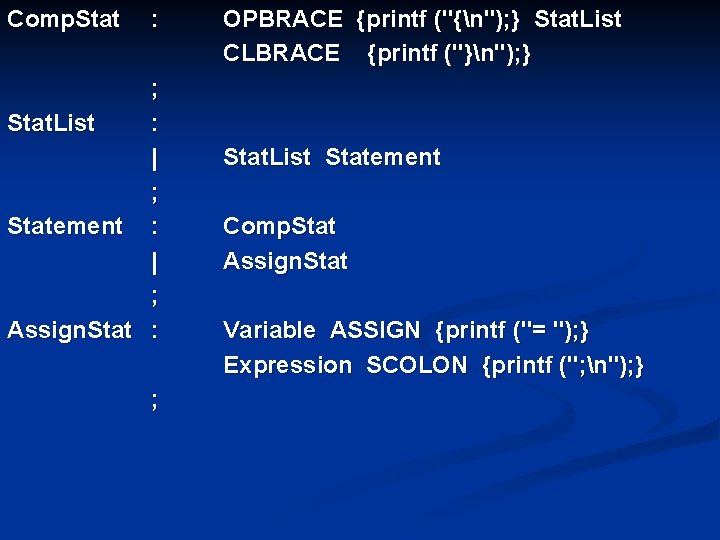The width and height of the screenshot is (720, 540).
Task: Click the word Variable
Action: coord(269,330)
